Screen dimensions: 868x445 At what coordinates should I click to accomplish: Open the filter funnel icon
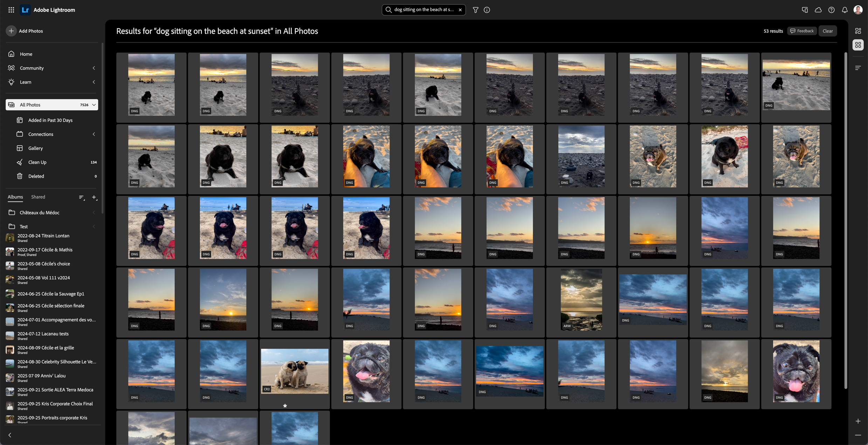(x=475, y=10)
